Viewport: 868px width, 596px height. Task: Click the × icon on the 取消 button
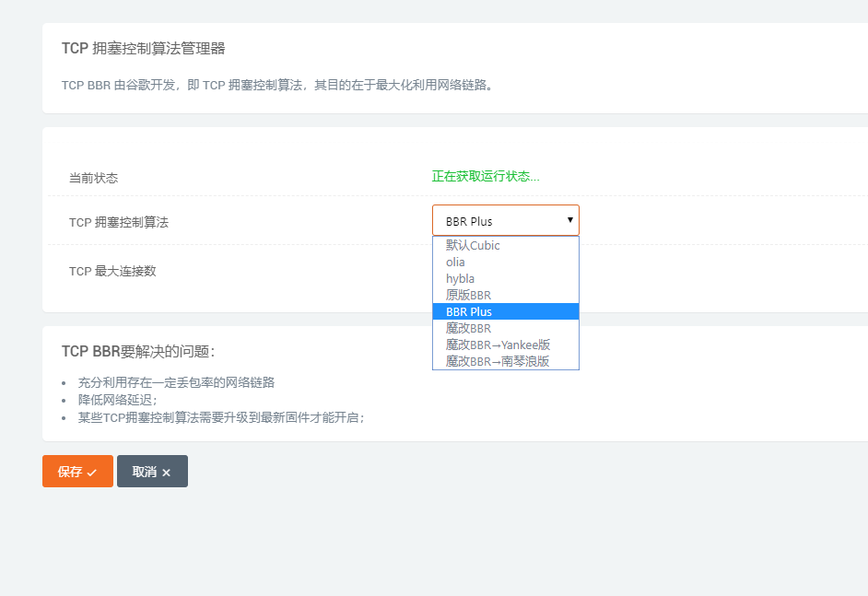[x=166, y=472]
